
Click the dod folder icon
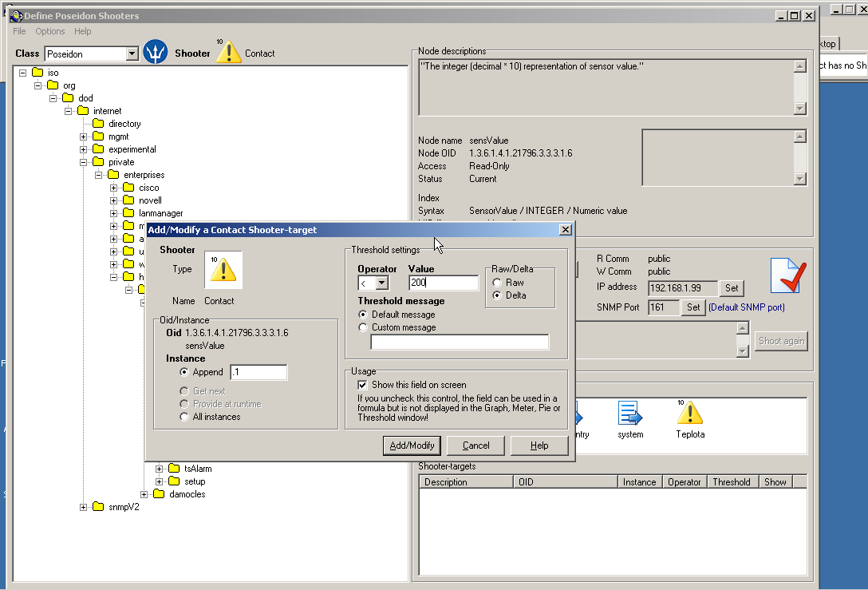coord(68,98)
